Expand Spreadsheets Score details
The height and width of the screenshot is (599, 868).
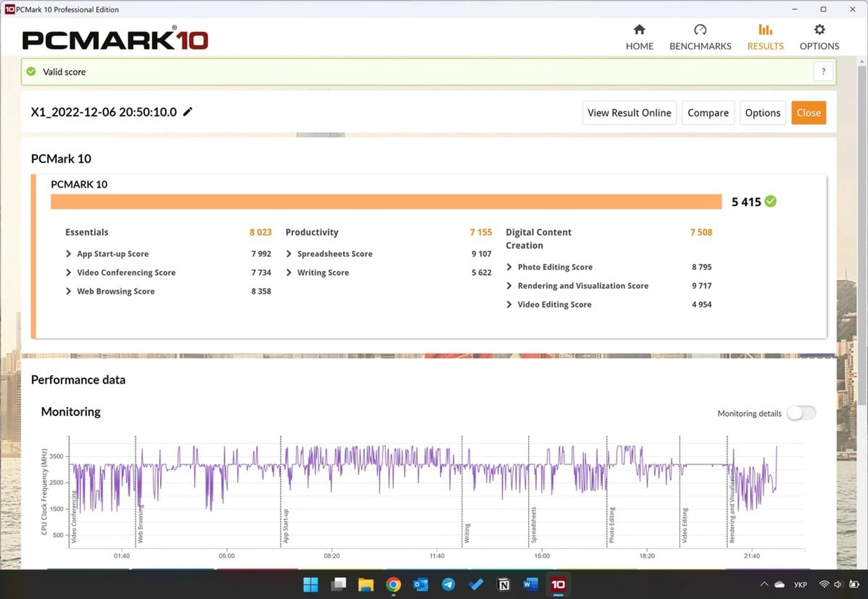pos(289,254)
